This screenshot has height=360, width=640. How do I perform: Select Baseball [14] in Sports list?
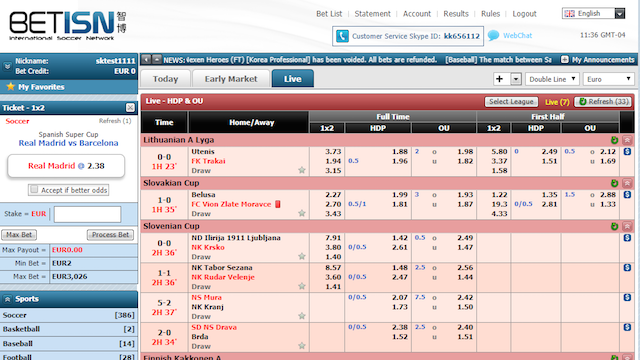point(69,344)
